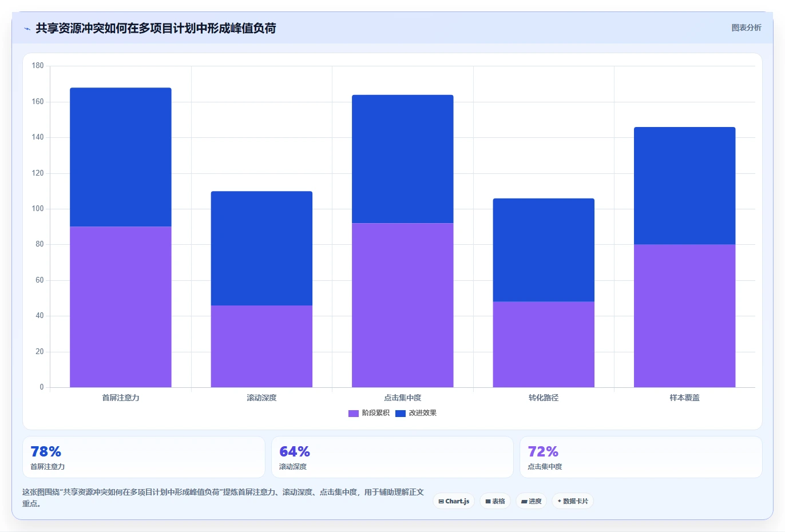Select the 64% 滚动深度 stat card
The height and width of the screenshot is (532, 785).
(392, 457)
